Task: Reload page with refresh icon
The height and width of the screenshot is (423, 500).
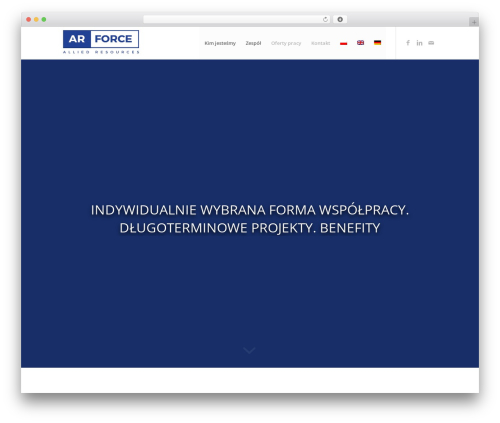Action: click(x=325, y=19)
